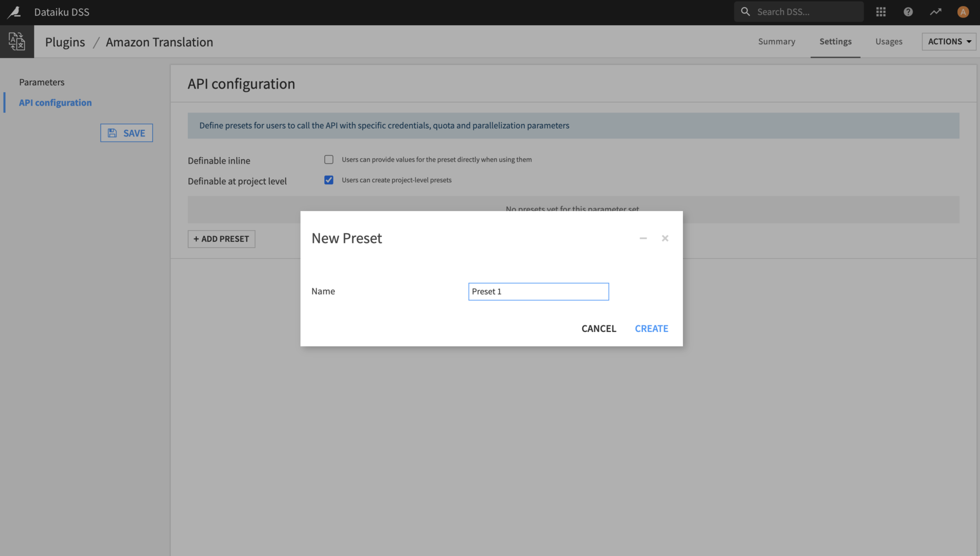Click the trends chart icon in top bar
This screenshot has height=556, width=980.
935,11
